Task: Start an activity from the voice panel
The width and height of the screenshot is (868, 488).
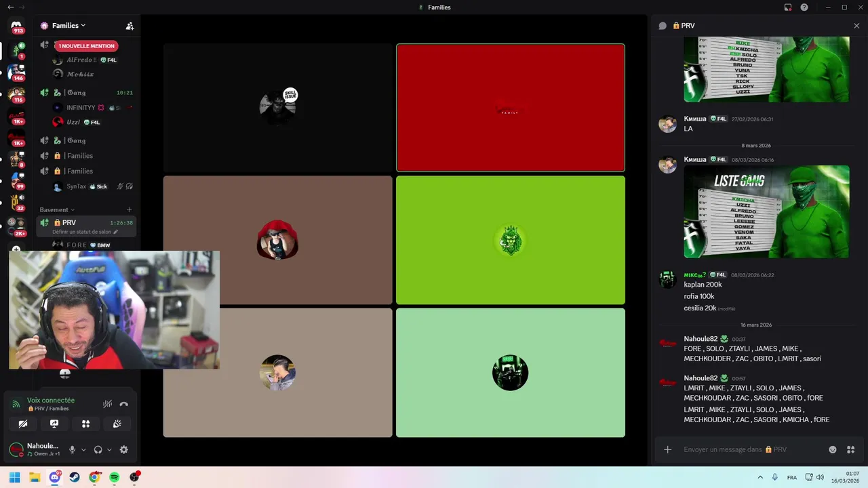Action: (x=85, y=424)
